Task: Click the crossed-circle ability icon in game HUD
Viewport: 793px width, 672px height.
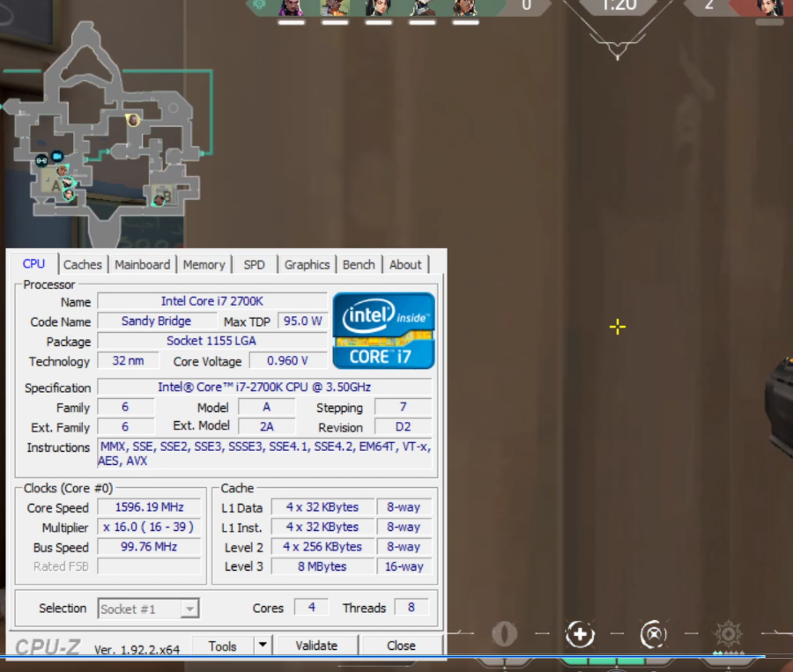Action: tap(654, 634)
